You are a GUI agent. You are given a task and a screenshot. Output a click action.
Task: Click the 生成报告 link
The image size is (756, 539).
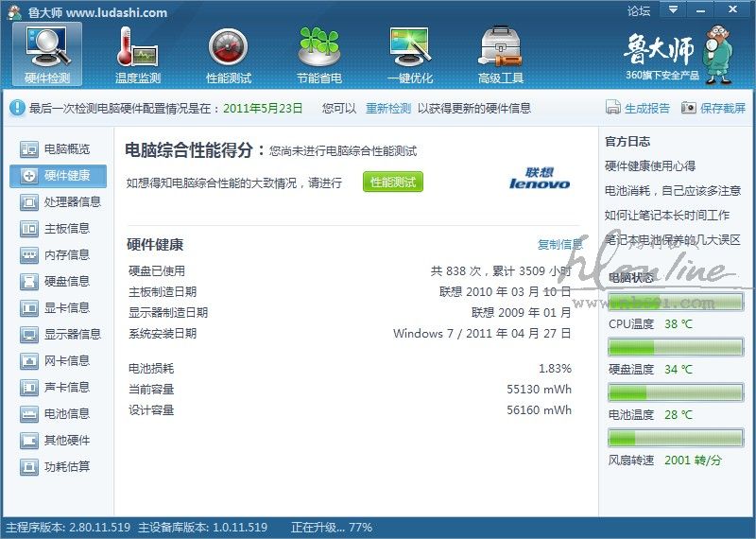point(647,108)
